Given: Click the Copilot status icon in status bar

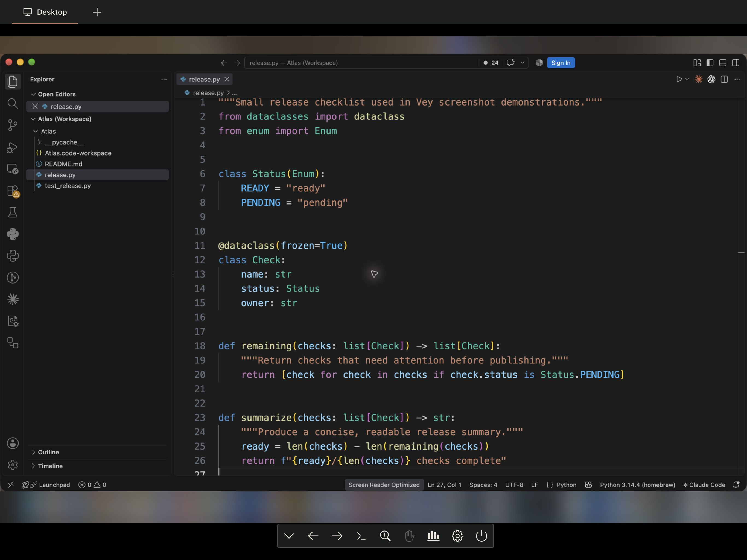Looking at the screenshot, I should click(588, 485).
